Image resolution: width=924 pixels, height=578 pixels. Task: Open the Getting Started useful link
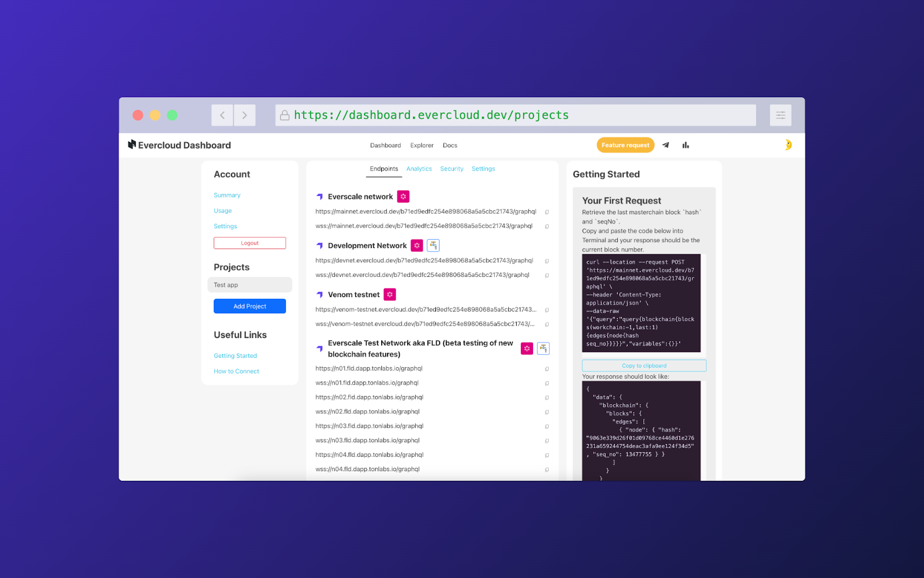coord(235,356)
